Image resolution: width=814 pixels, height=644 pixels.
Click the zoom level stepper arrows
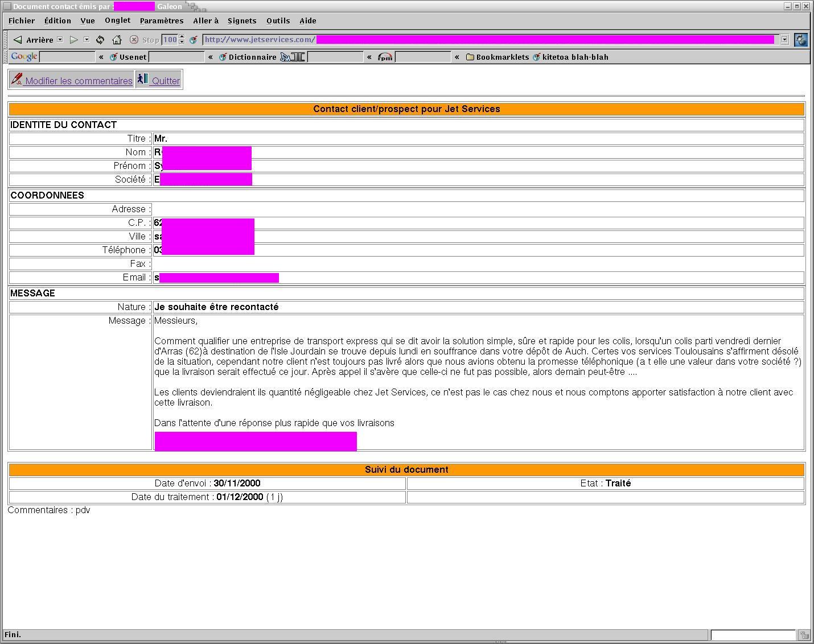click(x=182, y=40)
